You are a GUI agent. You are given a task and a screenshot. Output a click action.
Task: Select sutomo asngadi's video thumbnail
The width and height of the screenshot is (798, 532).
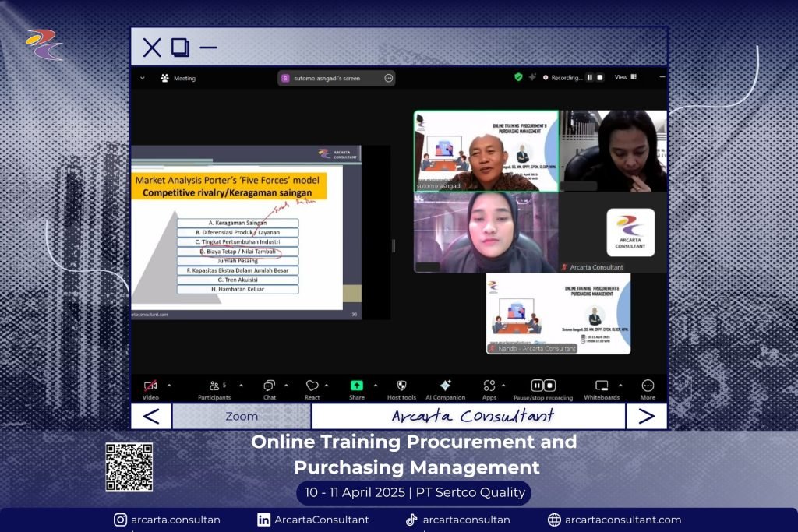point(486,150)
